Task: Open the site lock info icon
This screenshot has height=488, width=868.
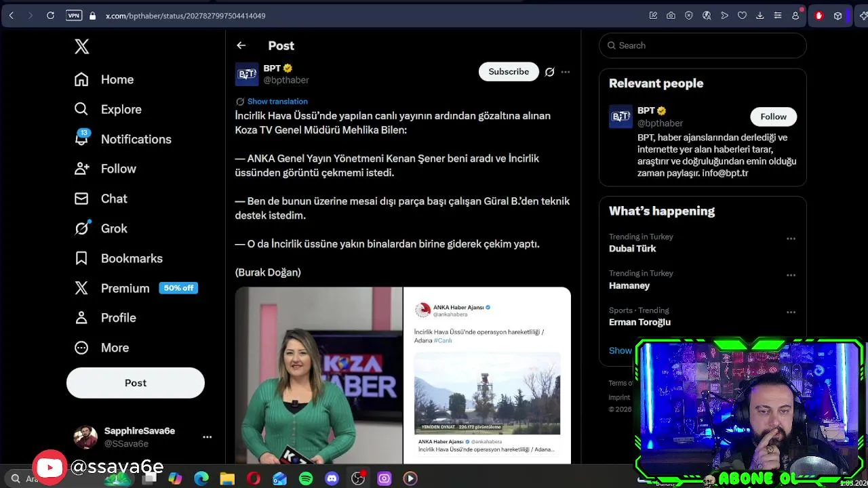Action: 92,16
